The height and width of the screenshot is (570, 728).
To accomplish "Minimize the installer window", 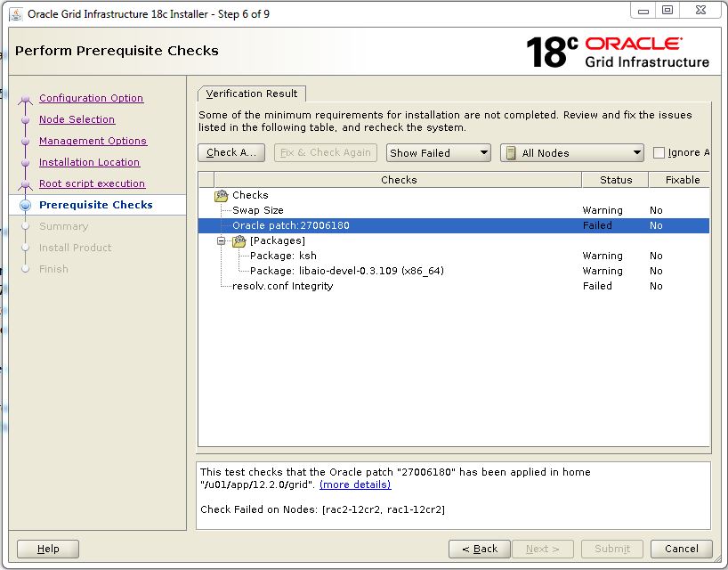I will click(643, 11).
